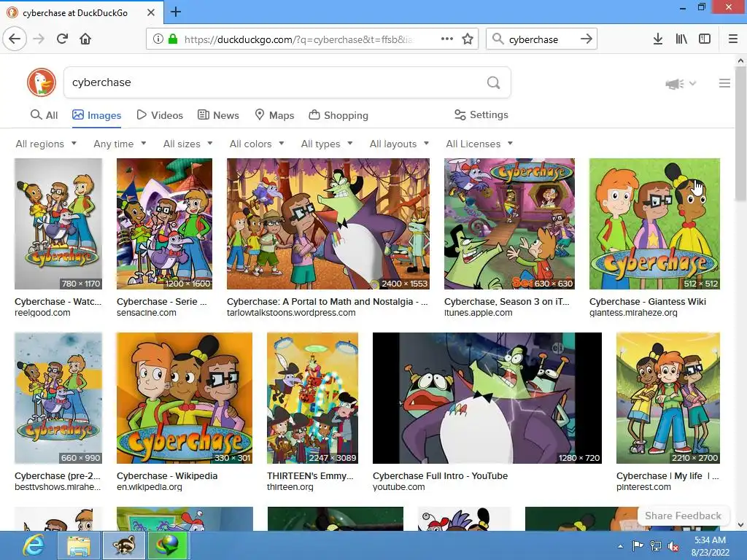Click the DuckDuckGo duck logo
This screenshot has height=560, width=747.
tap(42, 82)
